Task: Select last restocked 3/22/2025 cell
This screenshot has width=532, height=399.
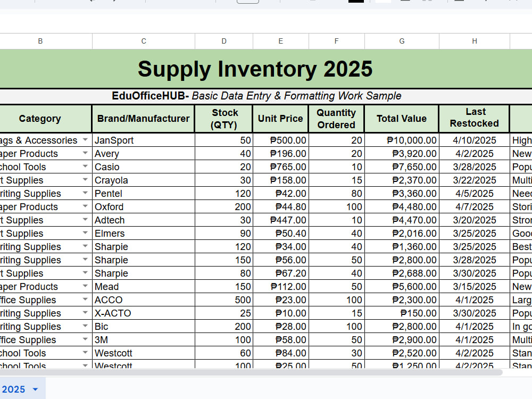Action: (475, 180)
